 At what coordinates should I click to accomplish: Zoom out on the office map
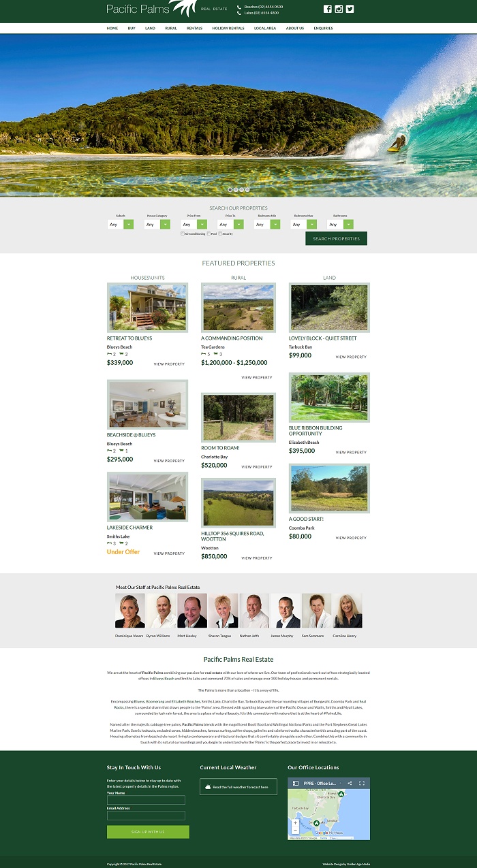(295, 830)
